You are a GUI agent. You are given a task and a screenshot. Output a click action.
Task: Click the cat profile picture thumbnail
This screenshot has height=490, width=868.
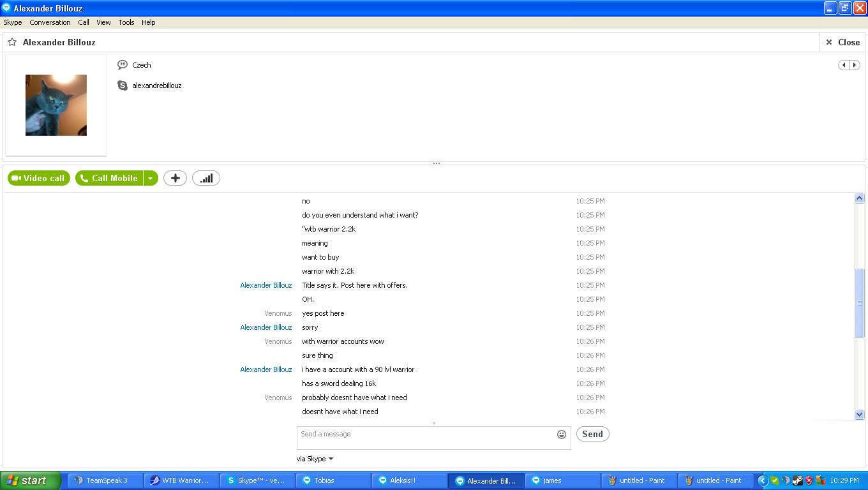pos(56,105)
